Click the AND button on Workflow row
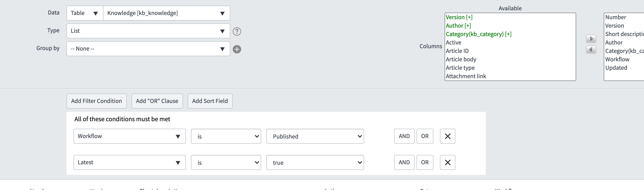 (404, 136)
